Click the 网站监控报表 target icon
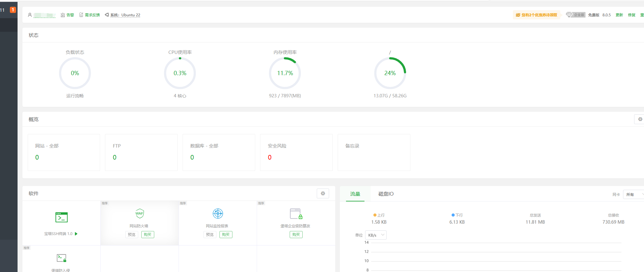 (218, 213)
